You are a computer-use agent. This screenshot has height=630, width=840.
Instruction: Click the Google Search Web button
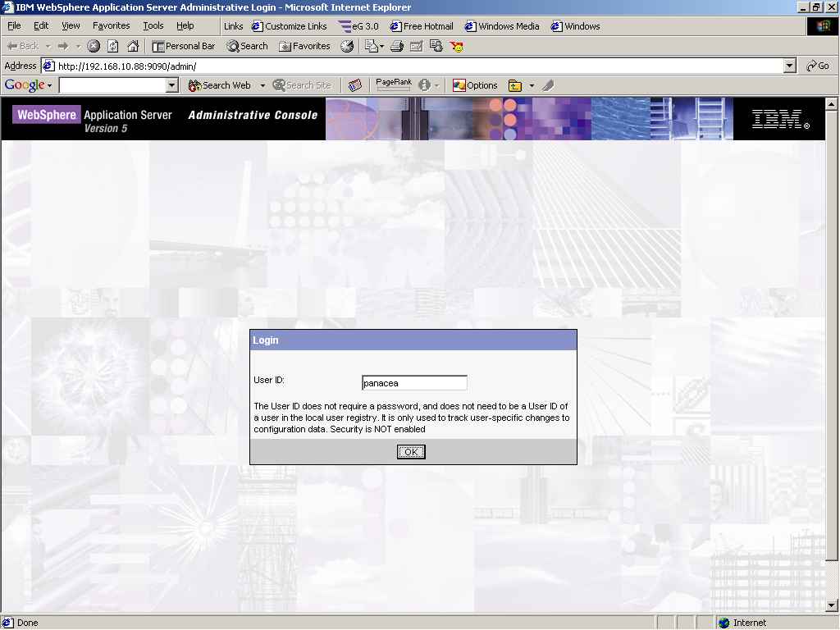(x=220, y=85)
